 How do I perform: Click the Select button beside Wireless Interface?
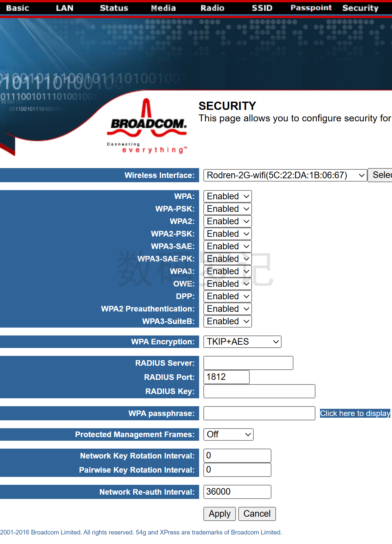[380, 175]
